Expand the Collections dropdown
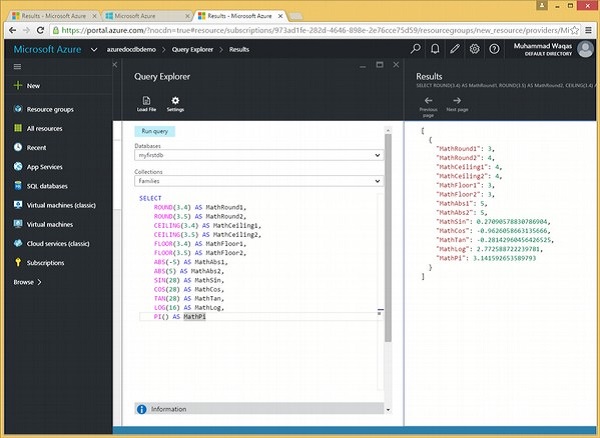This screenshot has width=600, height=438. point(376,181)
